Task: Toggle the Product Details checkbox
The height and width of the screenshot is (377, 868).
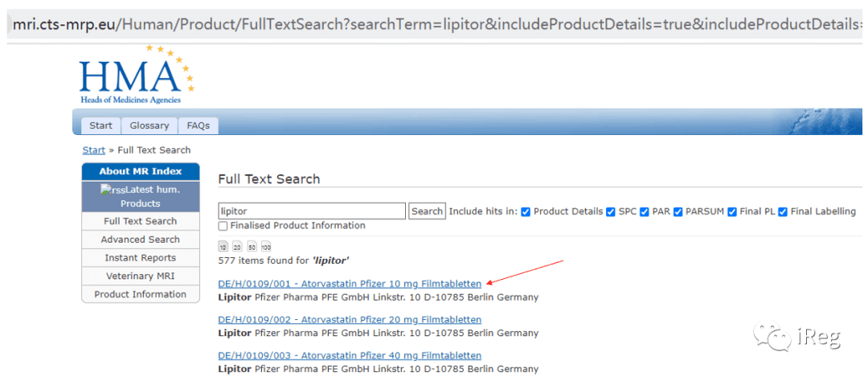Action: click(526, 211)
